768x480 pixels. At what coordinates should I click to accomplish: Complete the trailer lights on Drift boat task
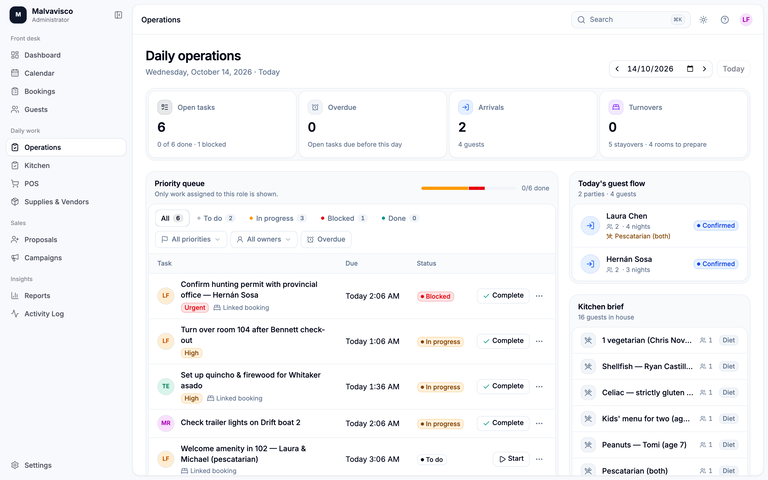tap(503, 423)
